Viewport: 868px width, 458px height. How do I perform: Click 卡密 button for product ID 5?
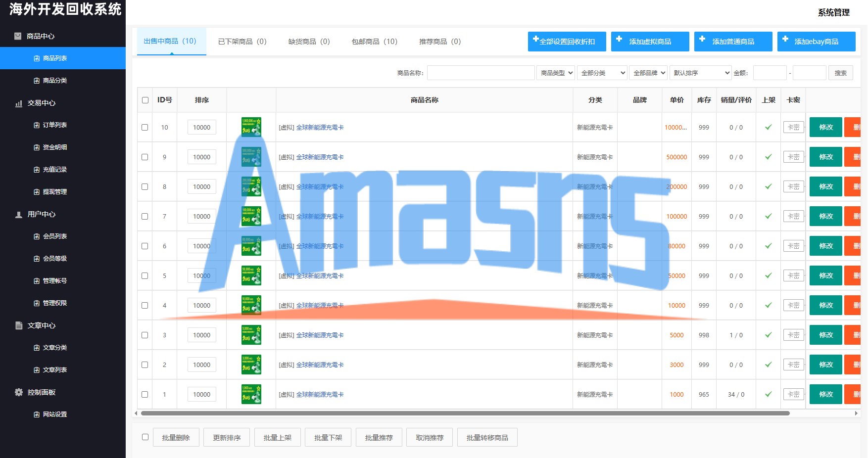tap(794, 275)
